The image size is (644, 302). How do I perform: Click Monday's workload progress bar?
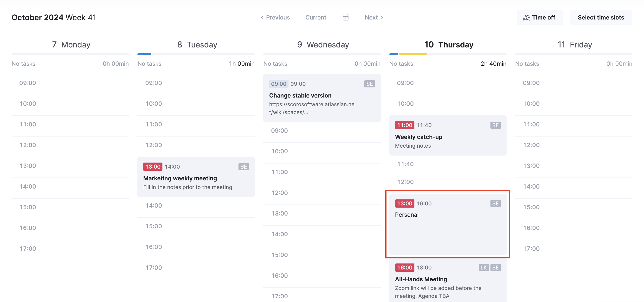point(70,54)
